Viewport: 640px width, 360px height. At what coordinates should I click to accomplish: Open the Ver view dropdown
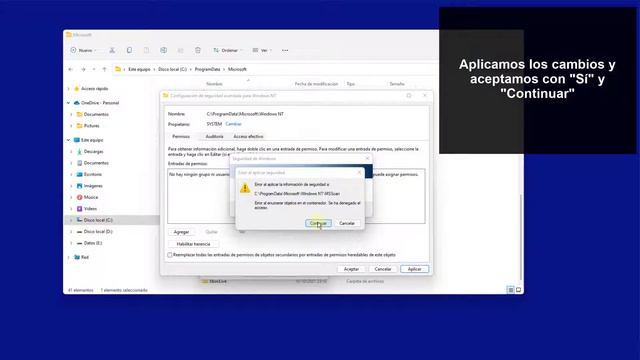point(262,50)
